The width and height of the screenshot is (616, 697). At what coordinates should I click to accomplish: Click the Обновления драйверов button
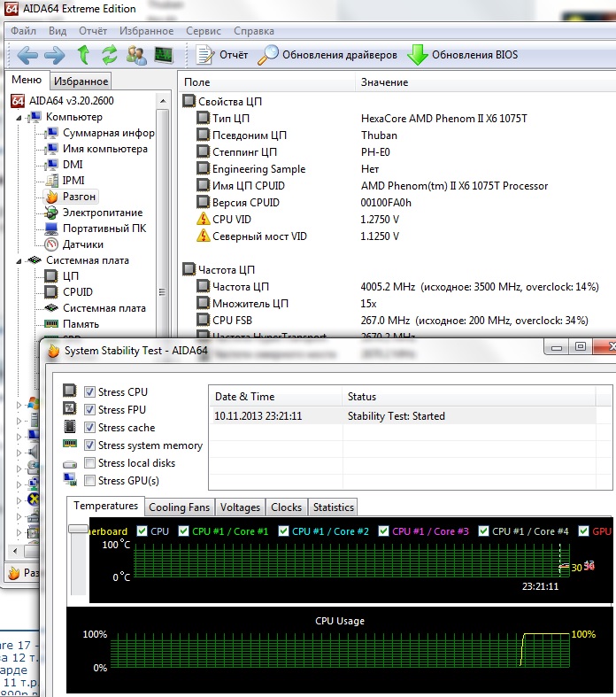tap(327, 55)
